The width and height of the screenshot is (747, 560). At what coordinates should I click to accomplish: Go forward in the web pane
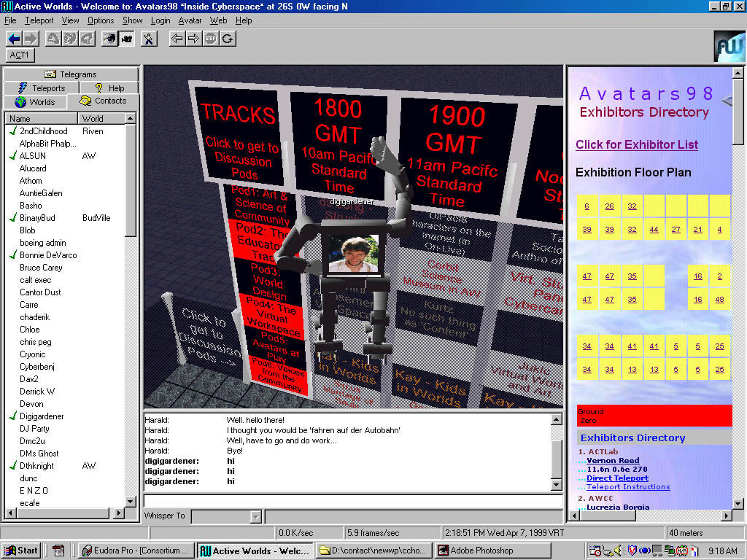coord(193,39)
